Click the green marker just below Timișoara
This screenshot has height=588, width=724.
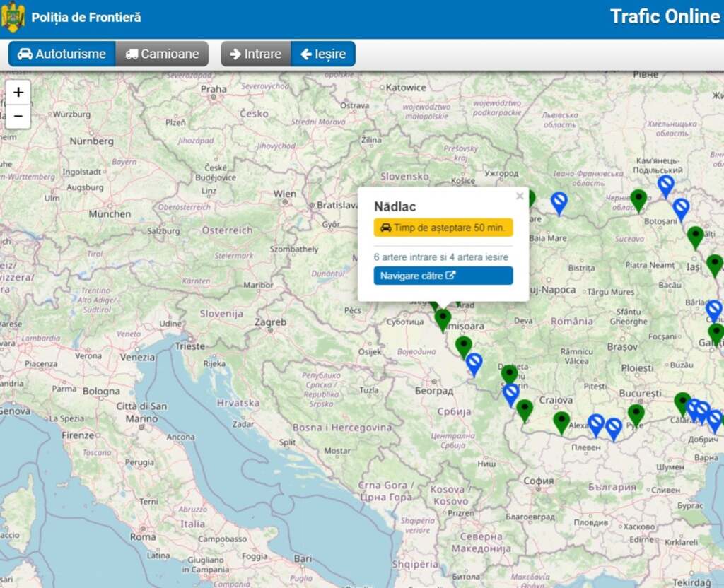click(463, 346)
